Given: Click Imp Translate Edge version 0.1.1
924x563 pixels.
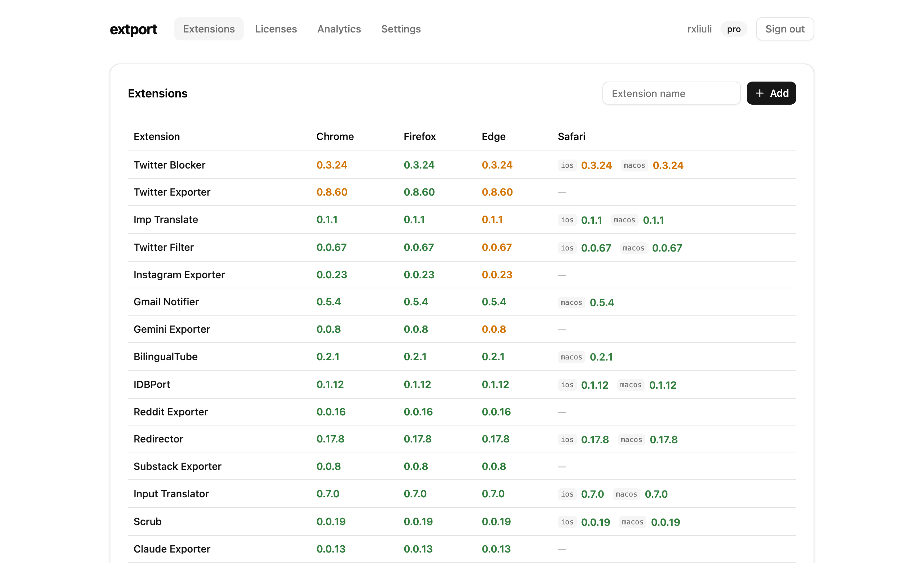Looking at the screenshot, I should (492, 219).
